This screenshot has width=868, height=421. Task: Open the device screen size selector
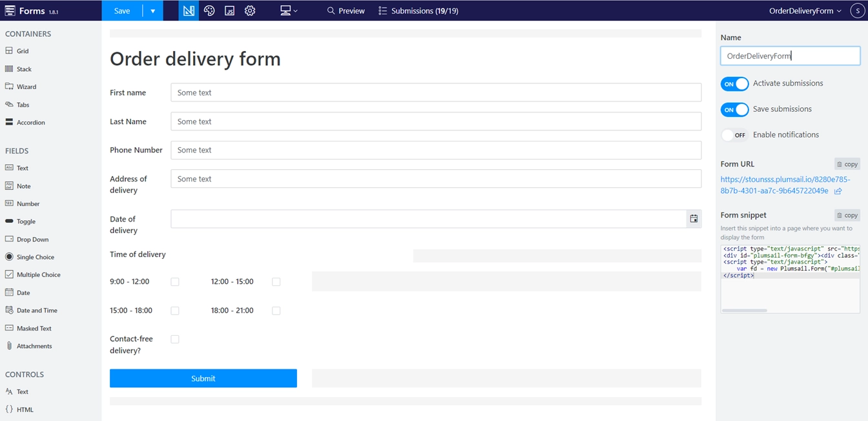[289, 11]
